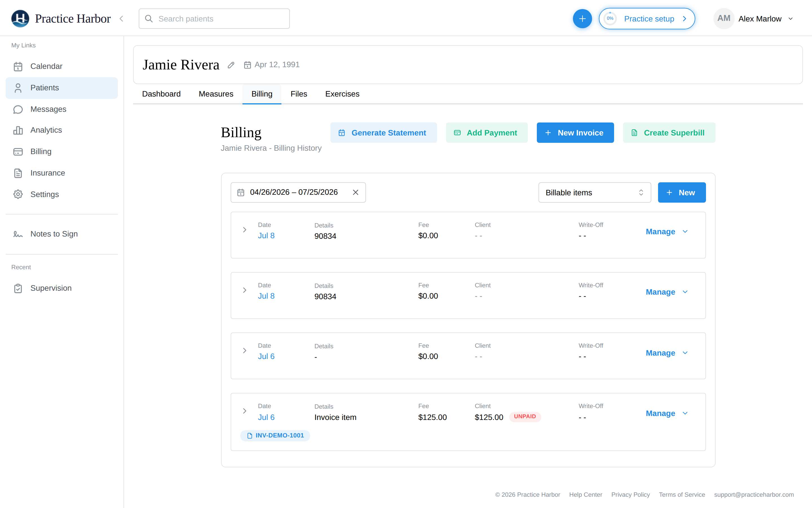Go to Analytics in the sidebar
Screen dimensions: 812x508
tap(62, 130)
